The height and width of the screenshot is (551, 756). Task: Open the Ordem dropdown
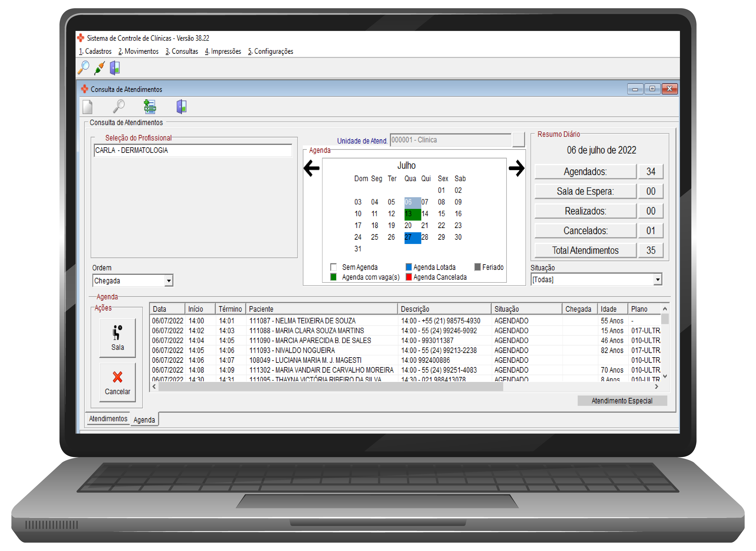point(169,281)
